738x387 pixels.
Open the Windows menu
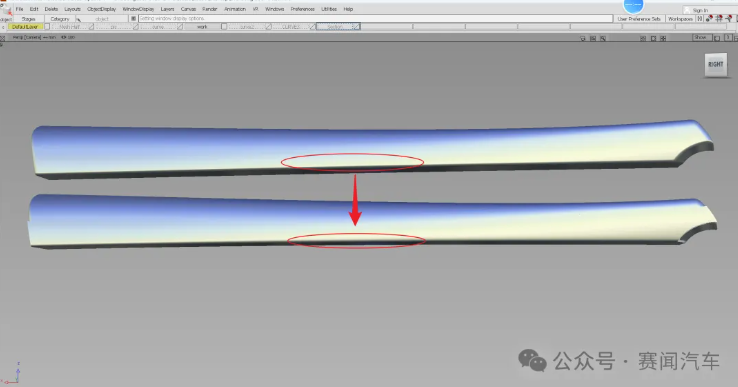point(274,9)
